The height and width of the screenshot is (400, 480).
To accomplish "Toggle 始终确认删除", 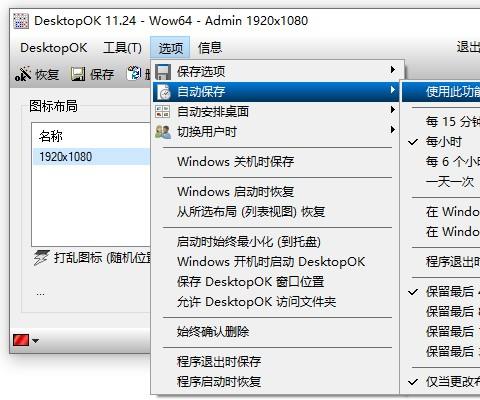I will (x=276, y=332).
